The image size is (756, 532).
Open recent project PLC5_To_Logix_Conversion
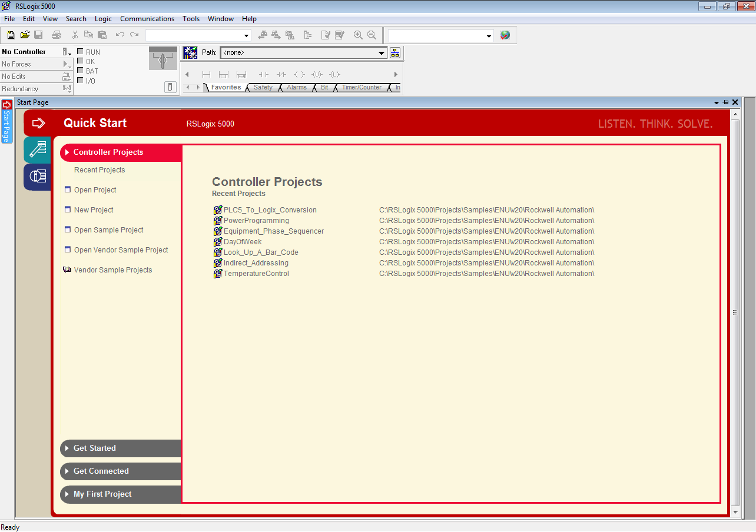(x=270, y=210)
